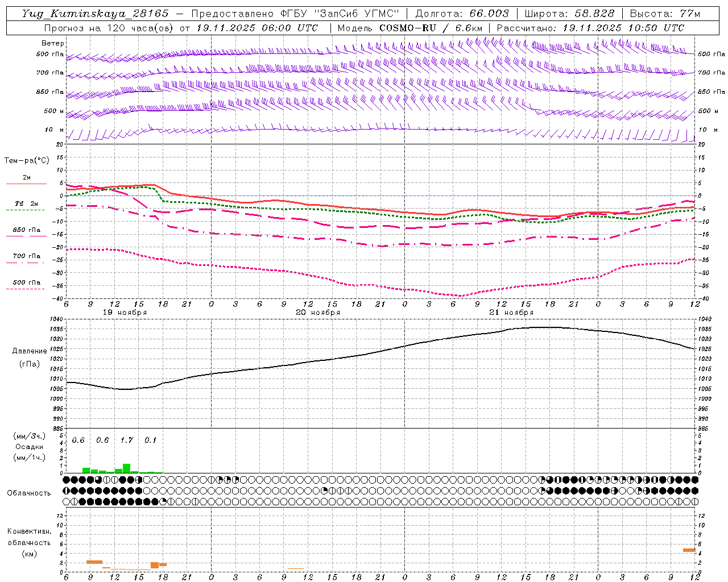The image size is (728, 582).
Task: Select the 850 гПа temperature legend entry
Action: pos(27,230)
